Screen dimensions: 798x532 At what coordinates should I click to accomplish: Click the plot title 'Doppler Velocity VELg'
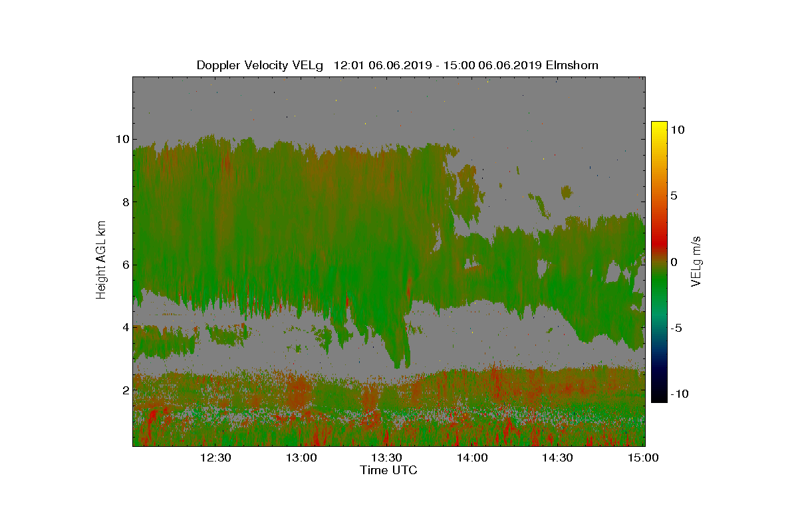(260, 65)
